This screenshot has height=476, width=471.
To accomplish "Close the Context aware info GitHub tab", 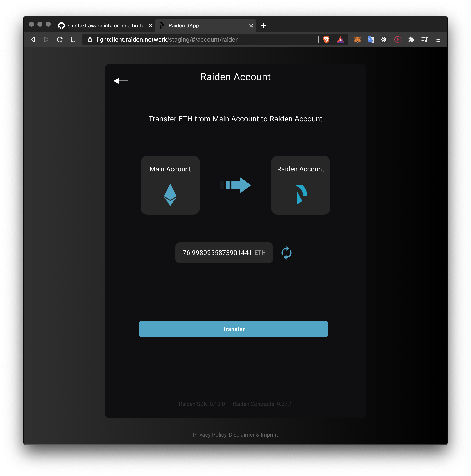I will tap(150, 26).
